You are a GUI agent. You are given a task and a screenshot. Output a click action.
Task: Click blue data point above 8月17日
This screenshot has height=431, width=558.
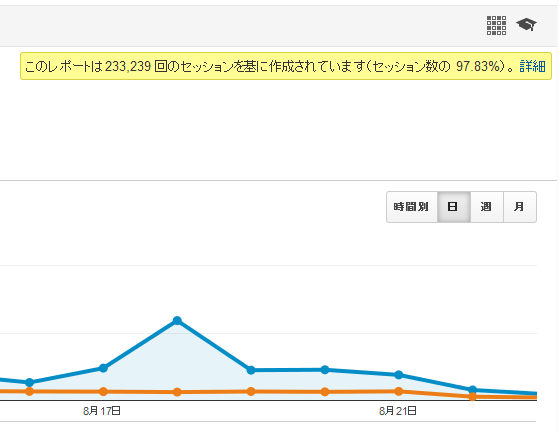(103, 368)
